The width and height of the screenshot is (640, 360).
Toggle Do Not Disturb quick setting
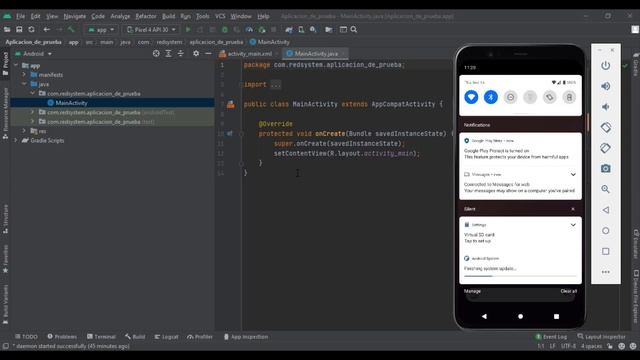pos(510,97)
